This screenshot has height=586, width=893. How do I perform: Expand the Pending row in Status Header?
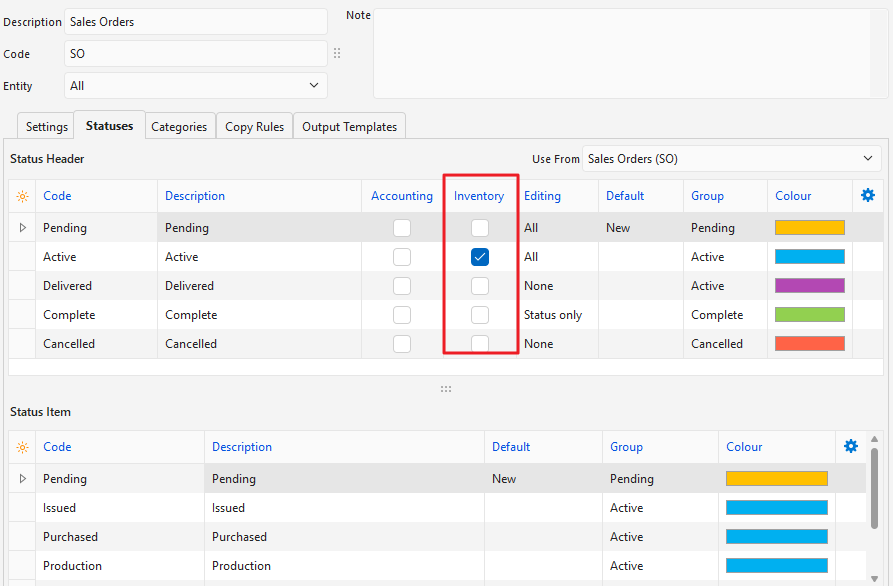(23, 228)
